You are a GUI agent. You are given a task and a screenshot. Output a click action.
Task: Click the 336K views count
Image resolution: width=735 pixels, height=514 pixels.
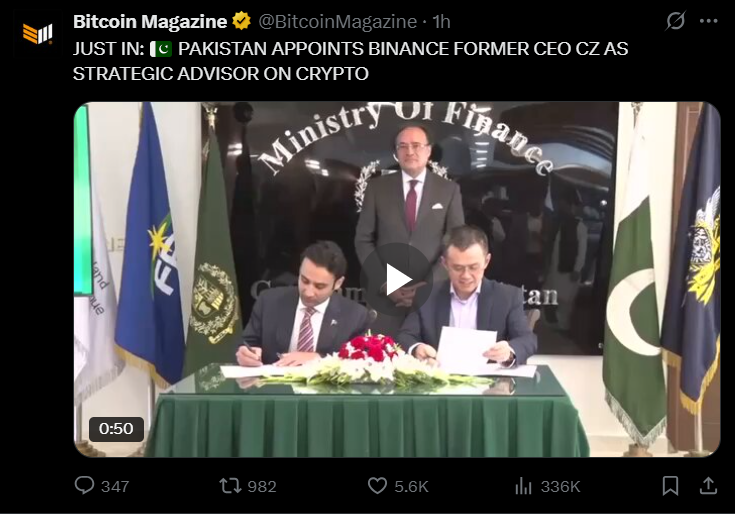coord(561,486)
